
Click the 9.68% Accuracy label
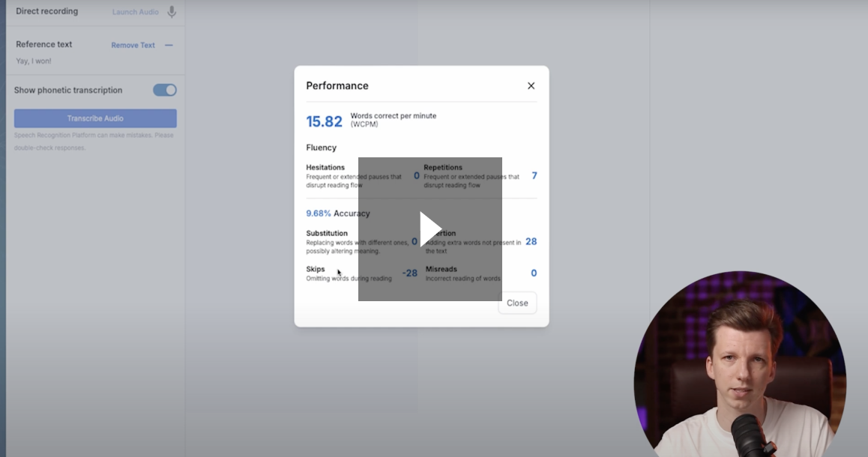(x=337, y=213)
